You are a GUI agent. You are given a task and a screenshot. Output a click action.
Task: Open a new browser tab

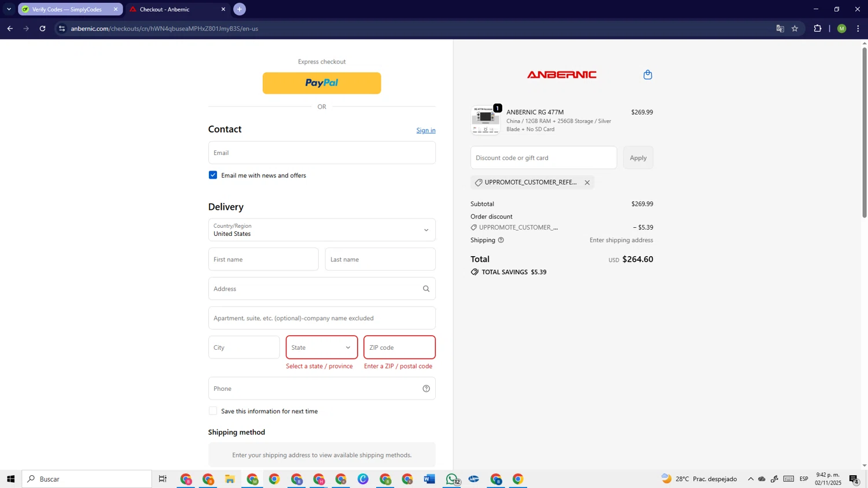tap(240, 9)
